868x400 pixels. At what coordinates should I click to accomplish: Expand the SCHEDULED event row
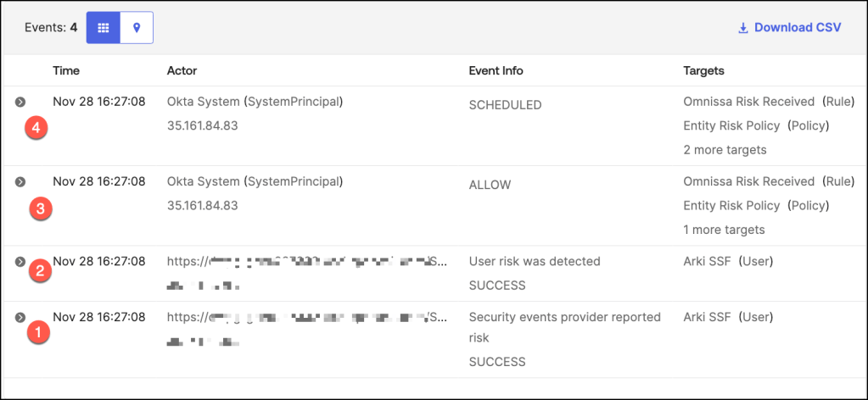click(20, 102)
